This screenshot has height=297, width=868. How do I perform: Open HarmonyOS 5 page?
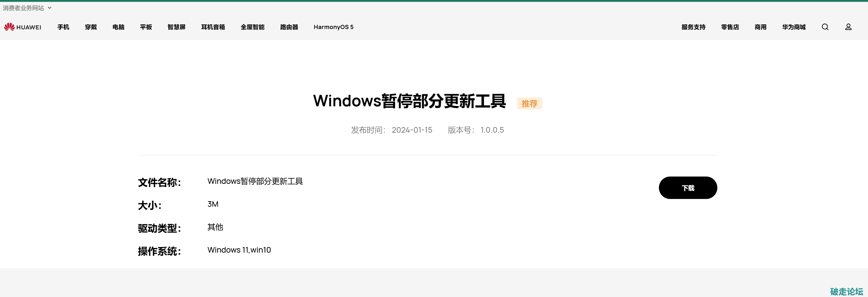coord(333,27)
